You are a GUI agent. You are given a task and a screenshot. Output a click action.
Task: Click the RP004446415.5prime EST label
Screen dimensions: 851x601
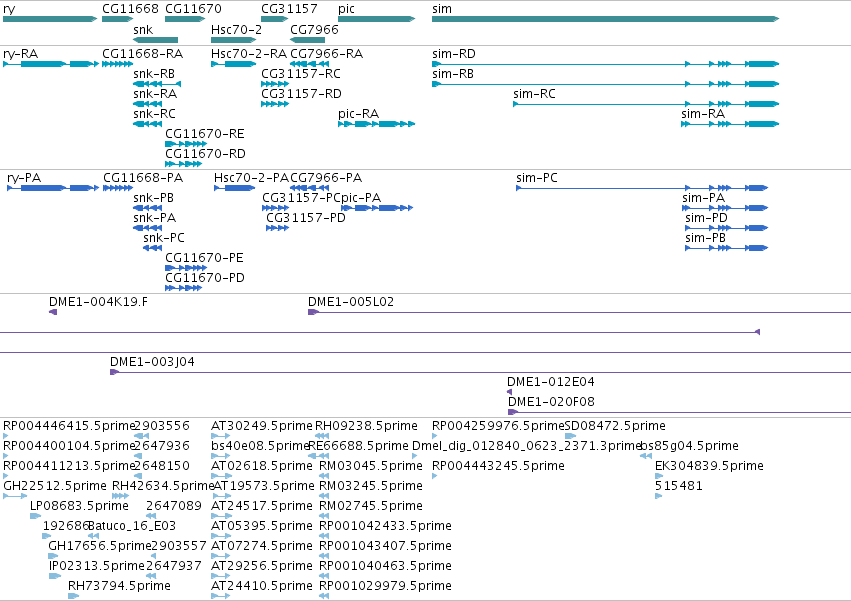click(x=69, y=426)
